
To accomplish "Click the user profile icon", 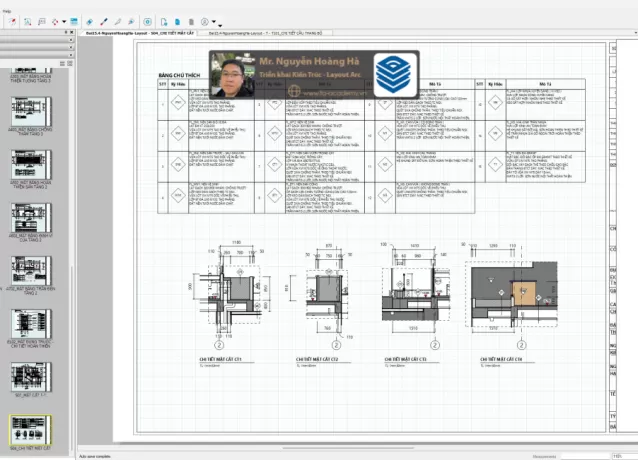I will click(x=205, y=22).
